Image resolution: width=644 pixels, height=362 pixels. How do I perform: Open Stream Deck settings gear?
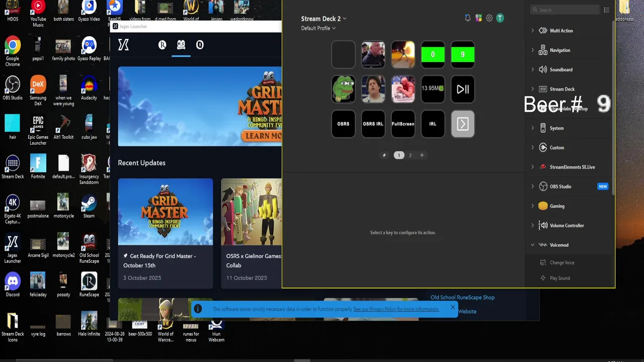(489, 18)
